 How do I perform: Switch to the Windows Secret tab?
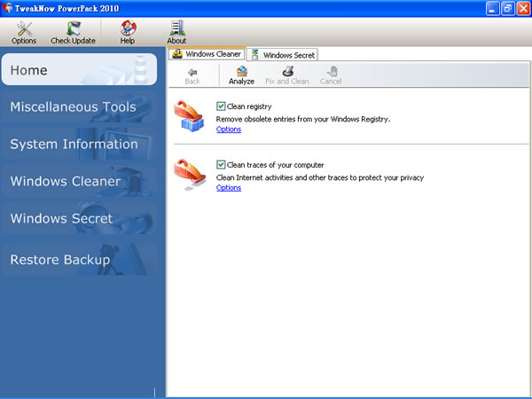click(282, 55)
